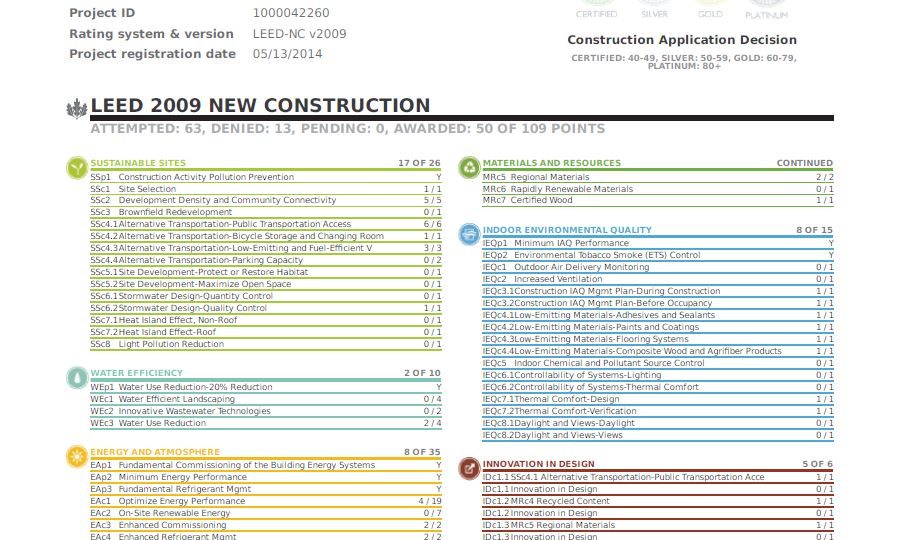Click IEQc8.1 Daylight and Views-Daylight row

[x=658, y=423]
